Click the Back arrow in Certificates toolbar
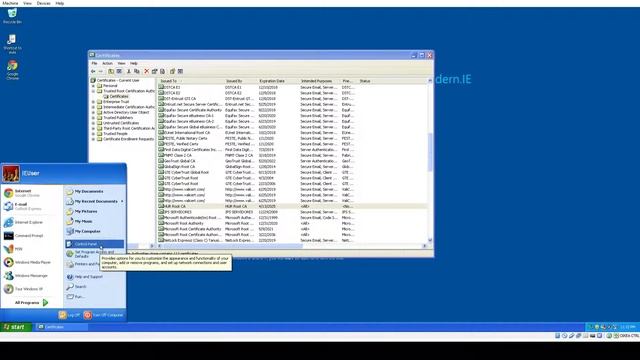Image resolution: width=640 pixels, height=360 pixels. pos(93,71)
